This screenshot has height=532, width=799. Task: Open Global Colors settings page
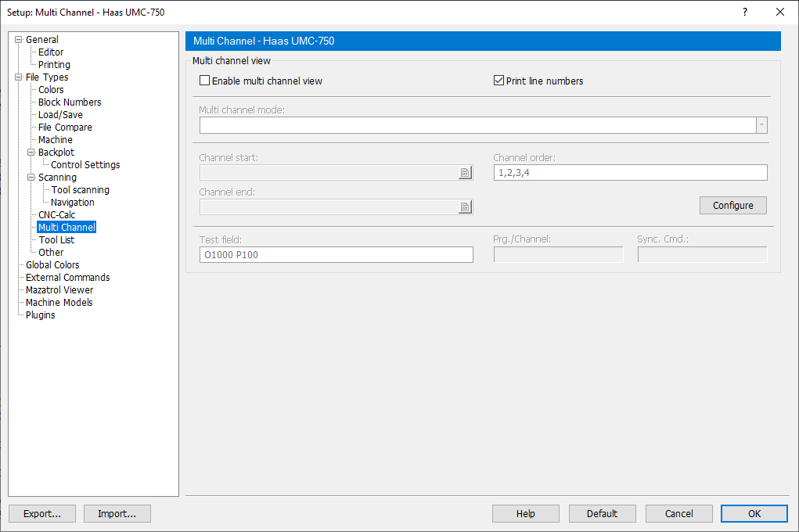click(52, 265)
